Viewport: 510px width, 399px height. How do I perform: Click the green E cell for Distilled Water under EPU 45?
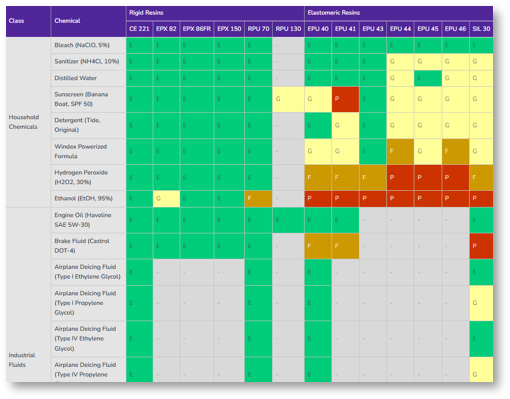click(428, 78)
